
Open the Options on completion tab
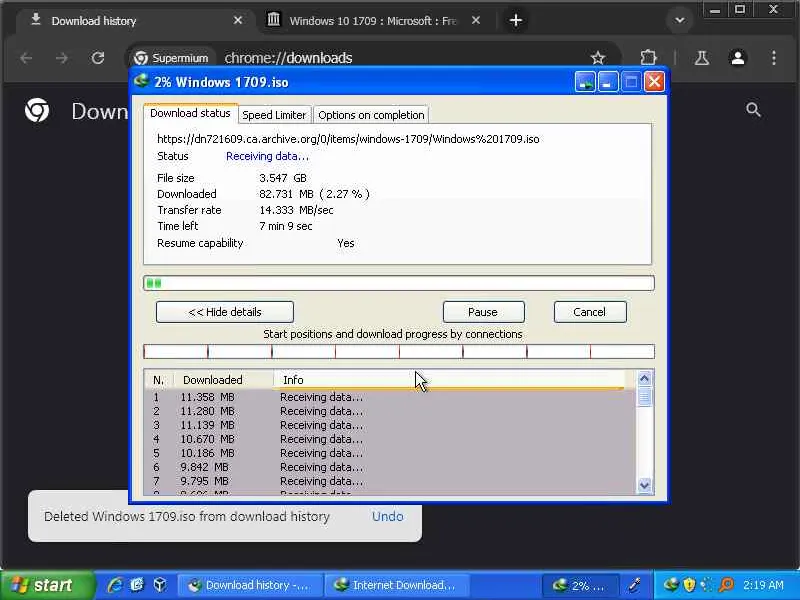click(371, 115)
